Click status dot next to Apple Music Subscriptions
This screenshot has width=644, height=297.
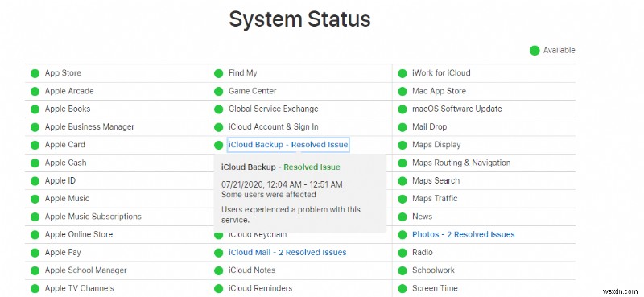coord(35,217)
